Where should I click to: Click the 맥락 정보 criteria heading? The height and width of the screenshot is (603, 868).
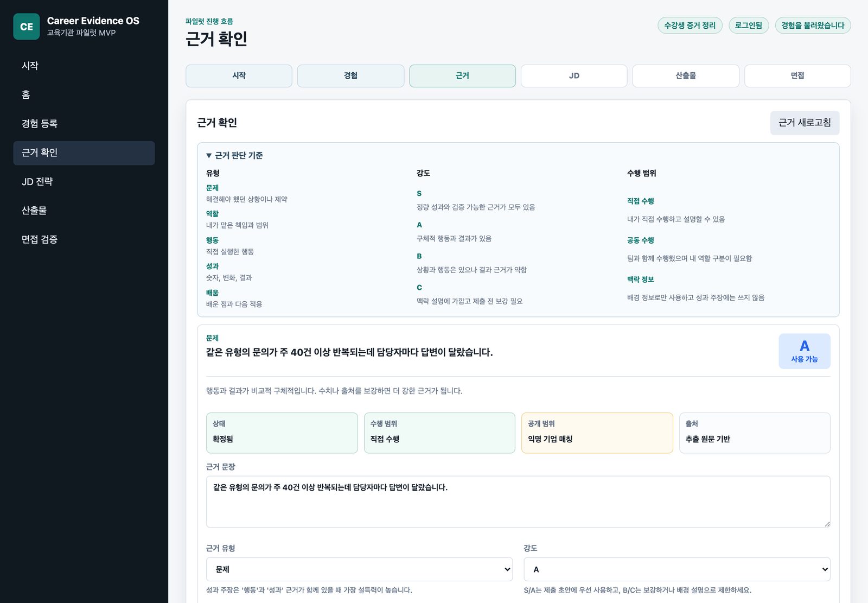(x=640, y=280)
